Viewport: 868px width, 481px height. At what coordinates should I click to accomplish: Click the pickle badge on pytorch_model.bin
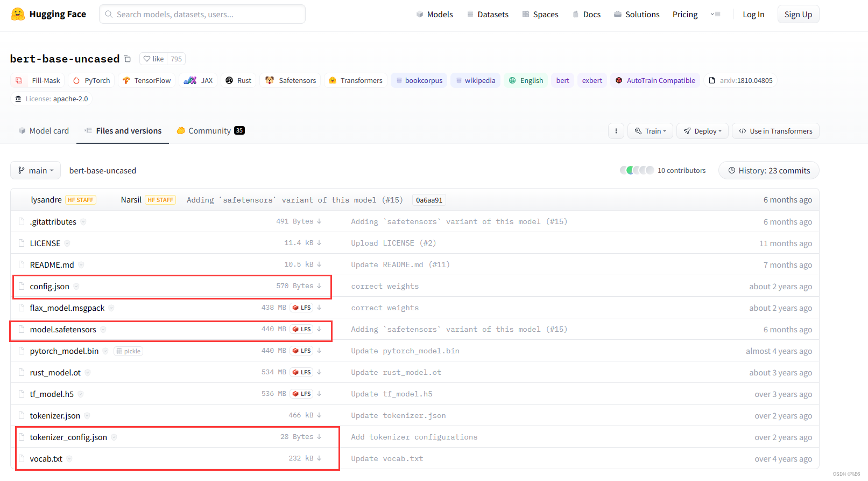[x=128, y=351]
